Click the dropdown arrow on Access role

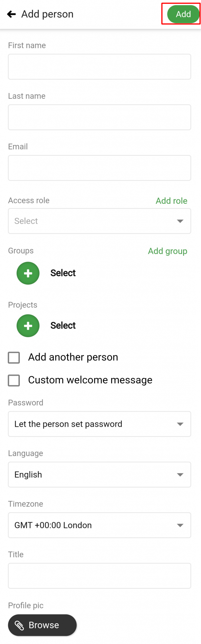180,221
